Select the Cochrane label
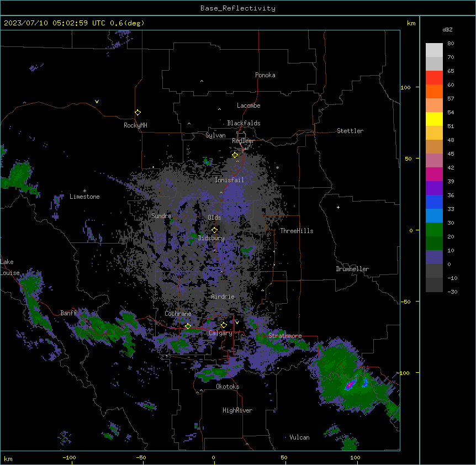The image size is (476, 465). [178, 314]
